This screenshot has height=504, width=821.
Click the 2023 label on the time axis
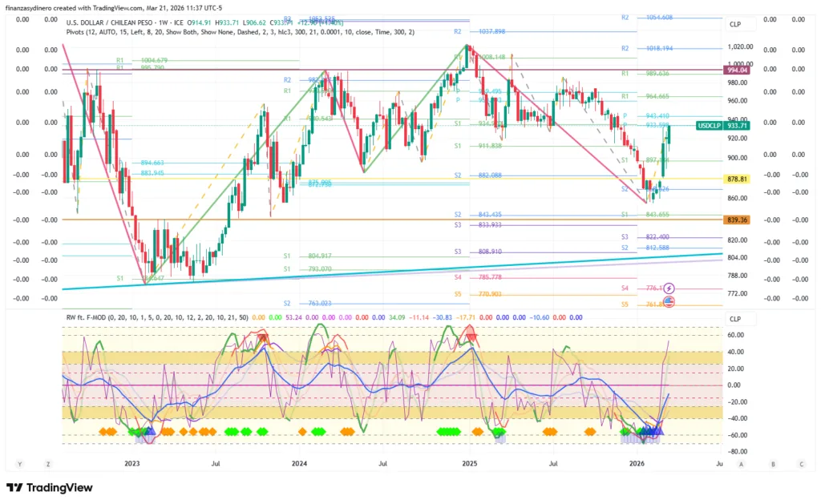[131, 463]
